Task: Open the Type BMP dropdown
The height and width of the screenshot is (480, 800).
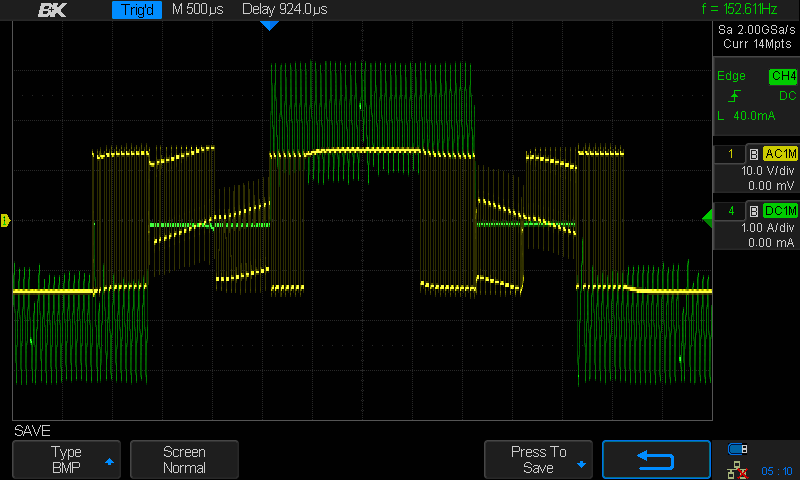Action: click(66, 460)
